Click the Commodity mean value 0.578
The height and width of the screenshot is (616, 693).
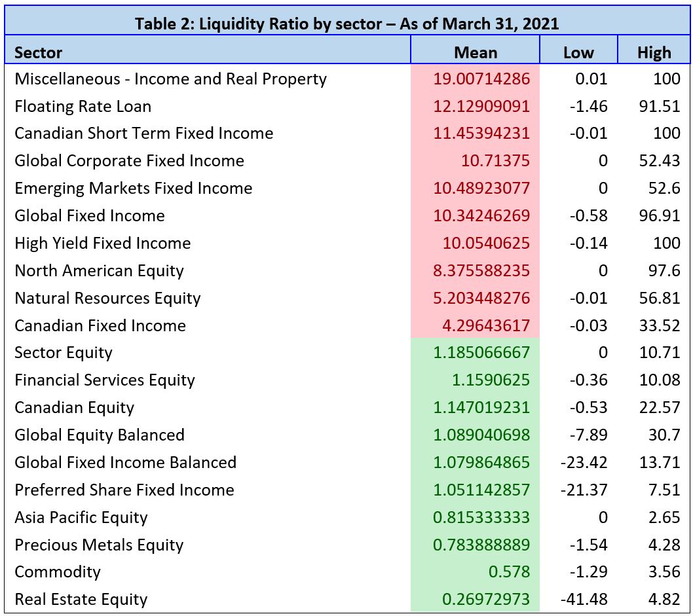pyautogui.click(x=509, y=572)
